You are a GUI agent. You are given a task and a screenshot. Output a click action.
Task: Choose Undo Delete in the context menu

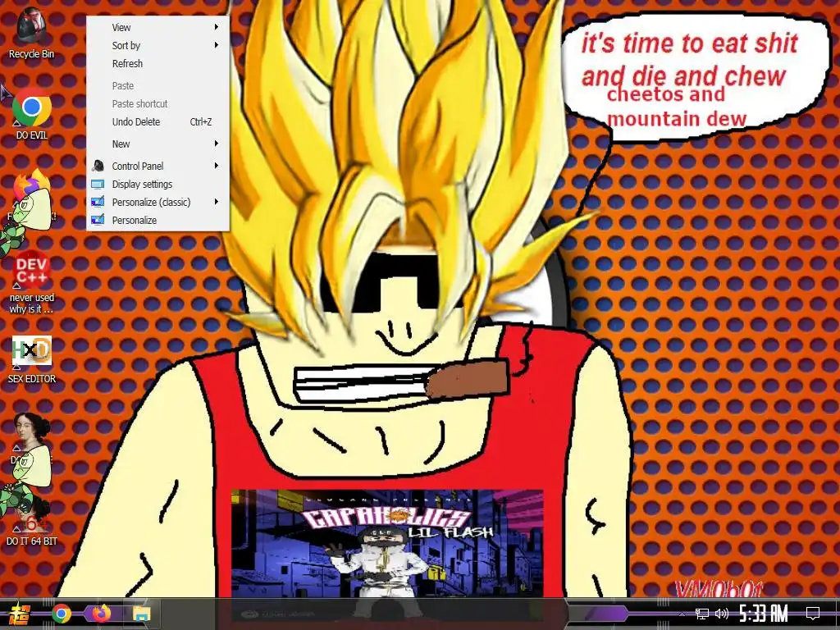(158, 122)
